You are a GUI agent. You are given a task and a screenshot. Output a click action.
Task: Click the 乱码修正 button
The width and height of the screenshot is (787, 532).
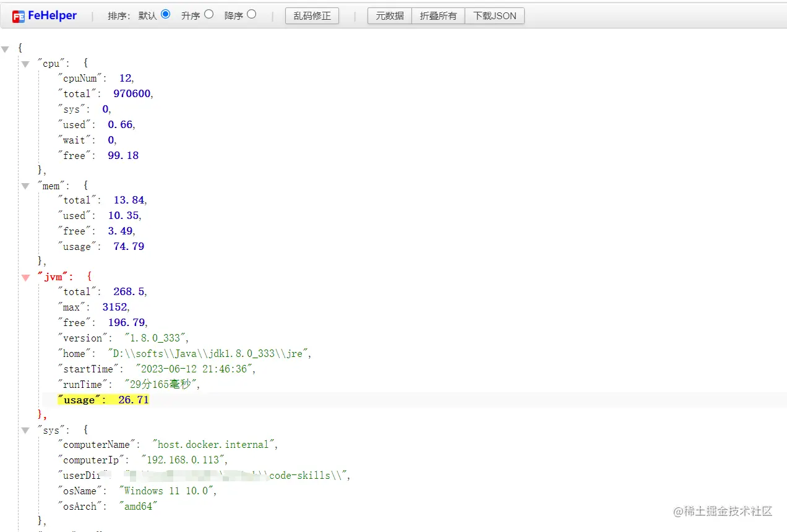[x=311, y=15]
